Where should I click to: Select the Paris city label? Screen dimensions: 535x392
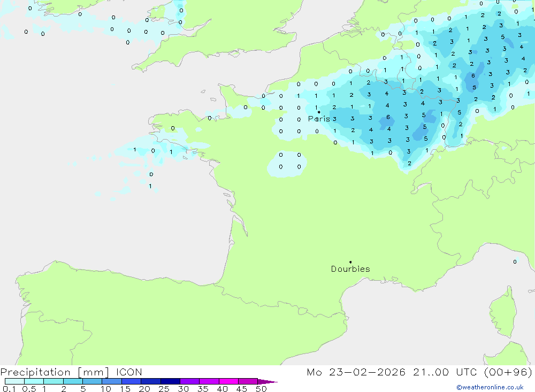[319, 119]
